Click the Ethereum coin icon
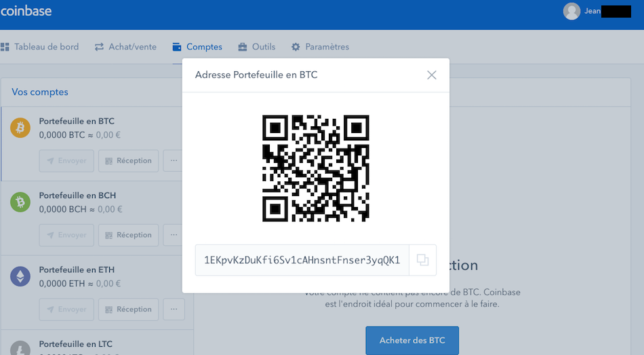 coord(20,276)
